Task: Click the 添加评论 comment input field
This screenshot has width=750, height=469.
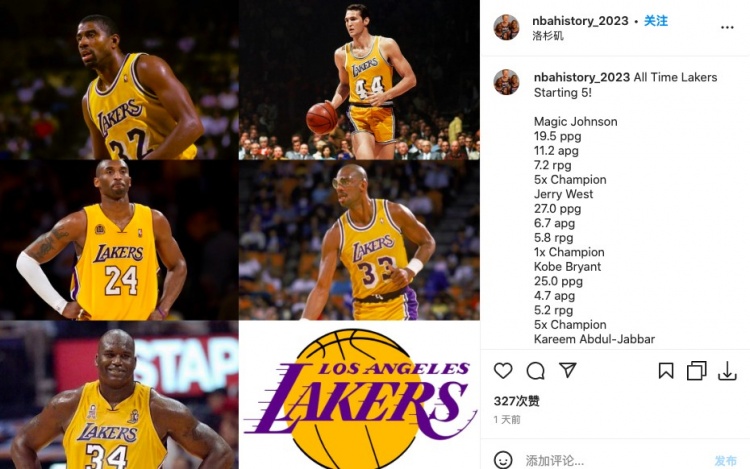Action: coord(615,460)
